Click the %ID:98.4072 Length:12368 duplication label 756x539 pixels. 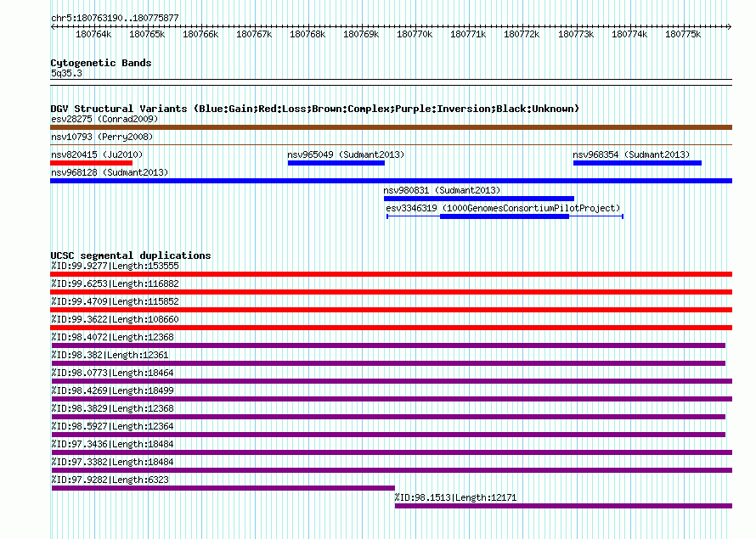(x=112, y=337)
